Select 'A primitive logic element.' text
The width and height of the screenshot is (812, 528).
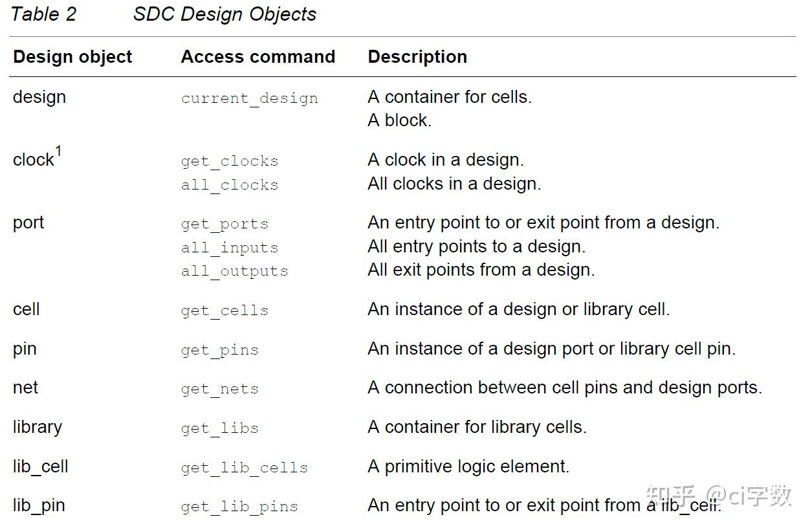(x=468, y=467)
